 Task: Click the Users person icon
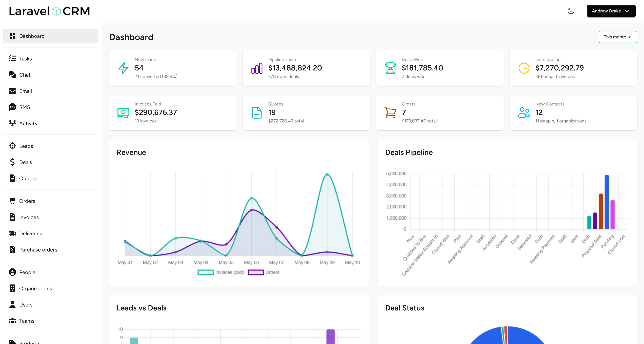(12, 304)
